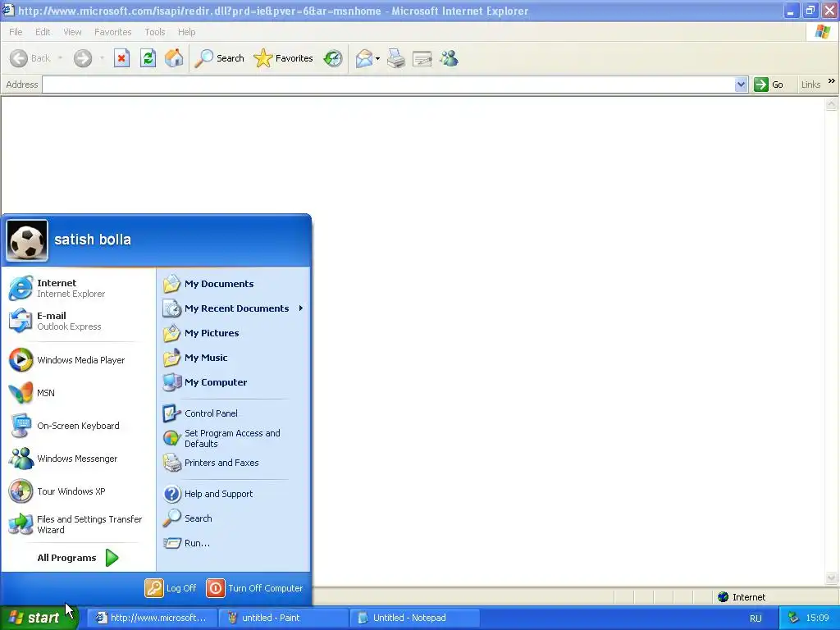840x630 pixels.
Task: Switch to Untitled - Notepad taskbar button
Action: [414, 618]
